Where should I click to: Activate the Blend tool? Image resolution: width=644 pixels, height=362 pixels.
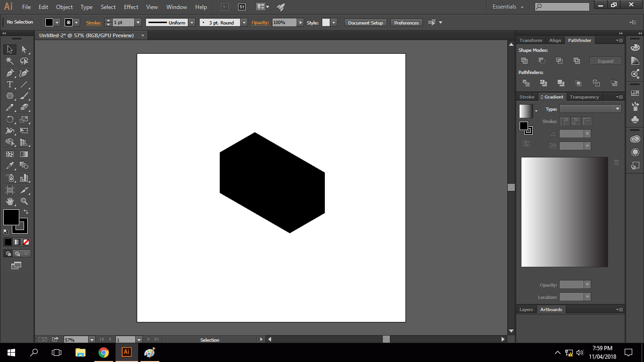(24, 165)
